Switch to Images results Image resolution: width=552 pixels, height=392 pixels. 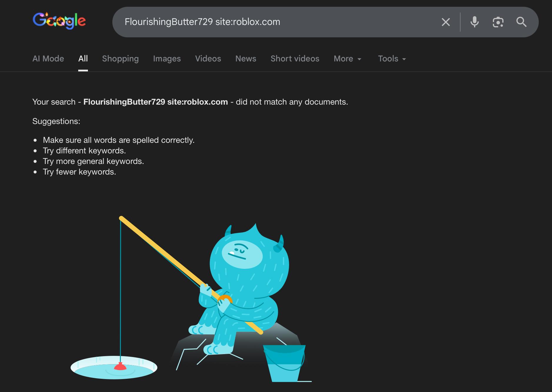pos(167,59)
